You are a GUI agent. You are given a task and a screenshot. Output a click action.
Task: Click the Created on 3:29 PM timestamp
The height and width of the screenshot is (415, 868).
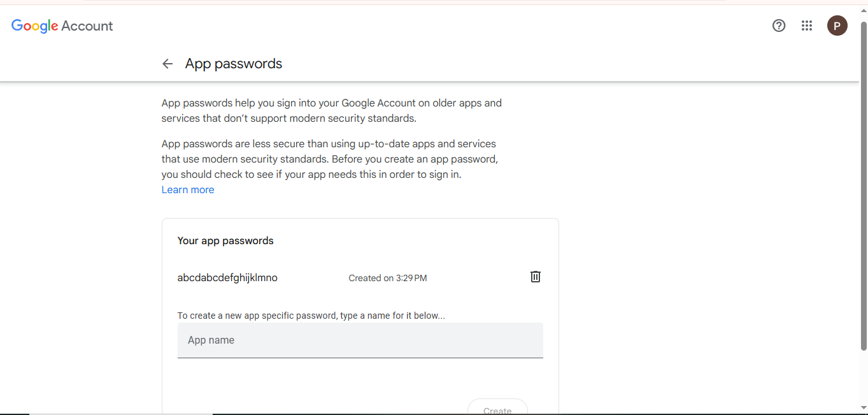point(387,278)
